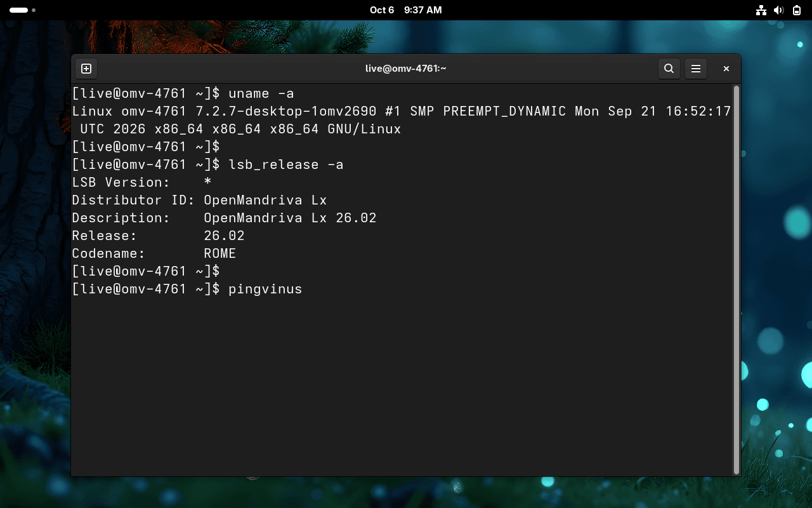Screen dimensions: 812x508
Task: Click the 'uname -a' command text
Action: coord(261,93)
